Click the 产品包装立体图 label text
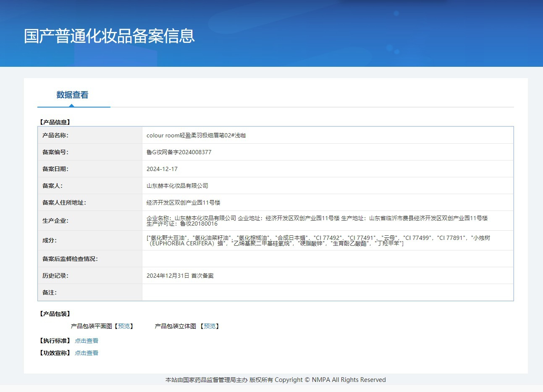The image size is (543, 392). click(176, 326)
